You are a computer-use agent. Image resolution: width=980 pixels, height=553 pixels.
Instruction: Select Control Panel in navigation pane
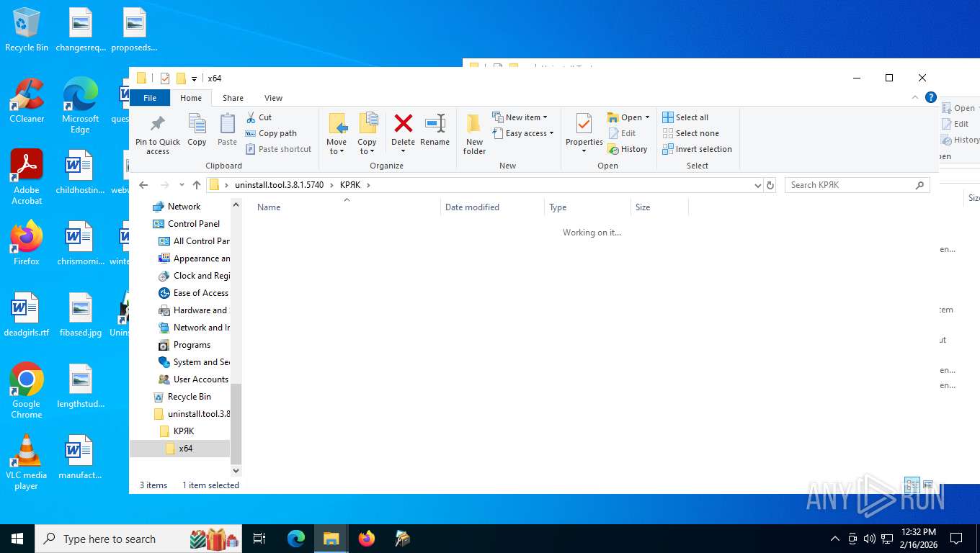[x=193, y=224]
